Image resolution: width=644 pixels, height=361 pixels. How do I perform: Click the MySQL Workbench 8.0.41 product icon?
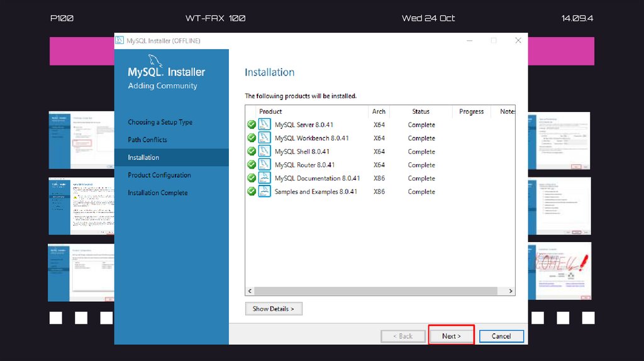coord(265,138)
